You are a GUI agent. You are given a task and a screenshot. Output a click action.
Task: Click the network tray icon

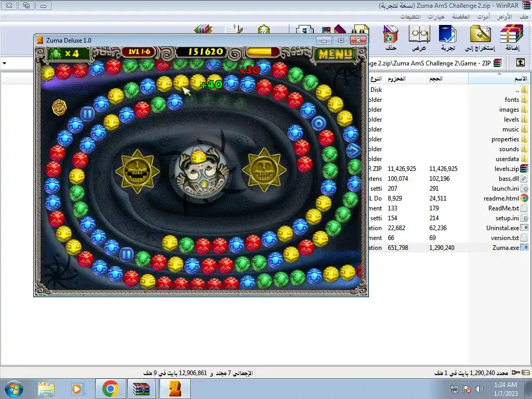click(454, 389)
